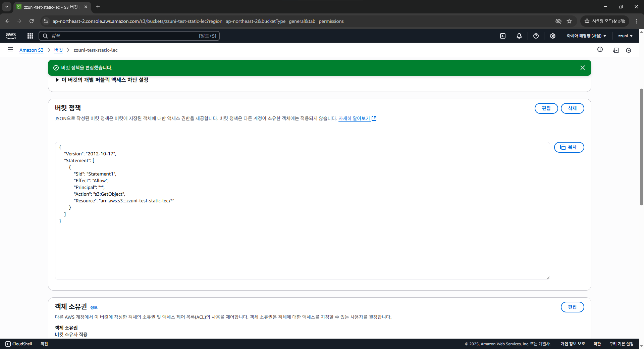The height and width of the screenshot is (349, 644).
Task: Open CloudShell from the top bar icon
Action: tap(503, 36)
